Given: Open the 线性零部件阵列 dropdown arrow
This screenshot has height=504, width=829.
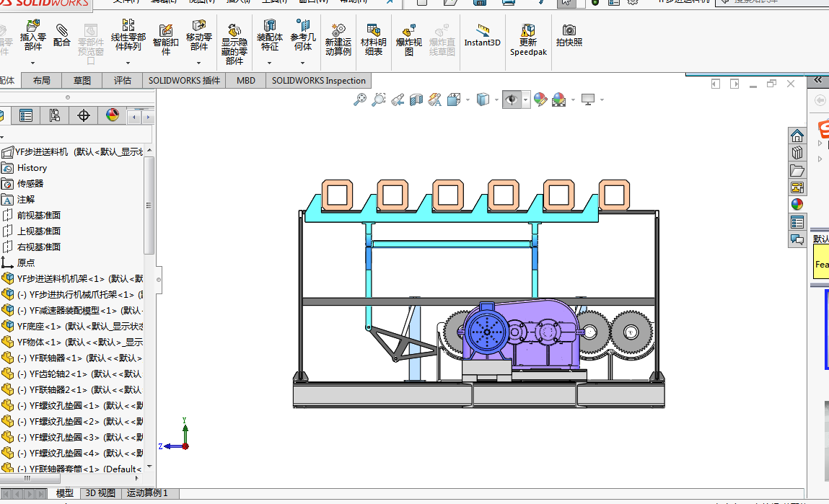Looking at the screenshot, I should [128, 63].
